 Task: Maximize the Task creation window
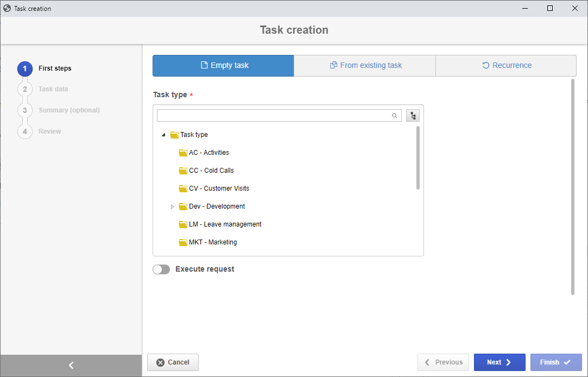coord(550,8)
